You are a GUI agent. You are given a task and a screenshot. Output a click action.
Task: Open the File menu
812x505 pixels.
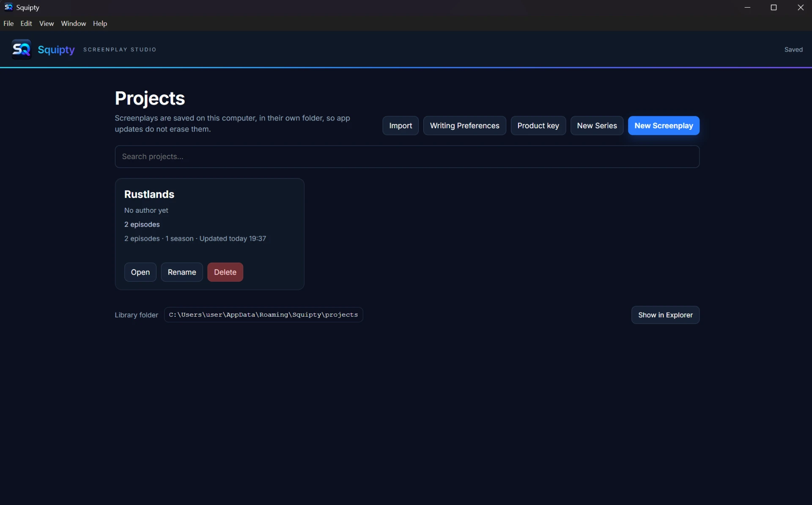8,23
